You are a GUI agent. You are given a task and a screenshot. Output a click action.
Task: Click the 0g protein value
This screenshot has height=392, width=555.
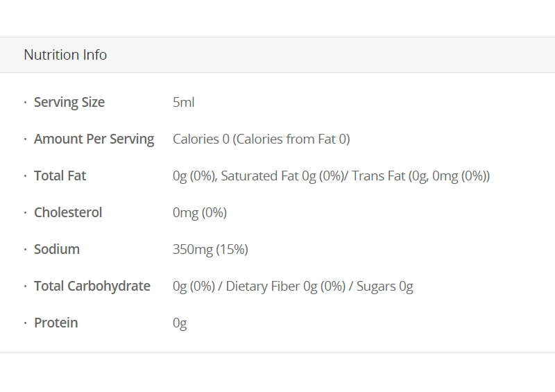(180, 323)
